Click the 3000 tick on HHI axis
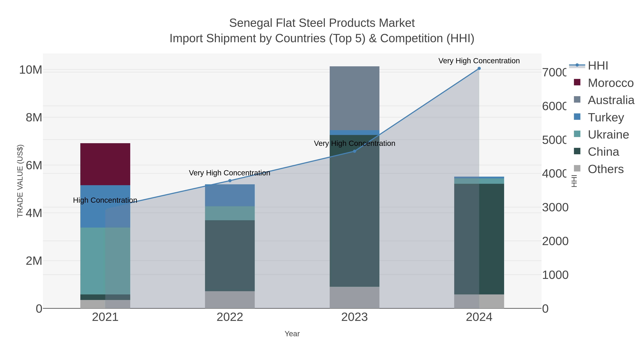Viewport: 644px width, 362px height. coord(555,207)
